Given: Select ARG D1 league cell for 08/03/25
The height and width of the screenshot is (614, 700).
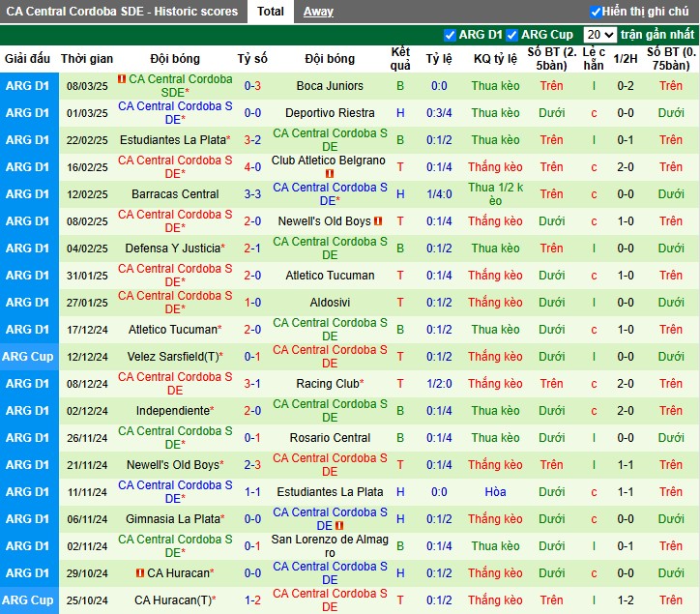Looking at the screenshot, I should pyautogui.click(x=28, y=86).
